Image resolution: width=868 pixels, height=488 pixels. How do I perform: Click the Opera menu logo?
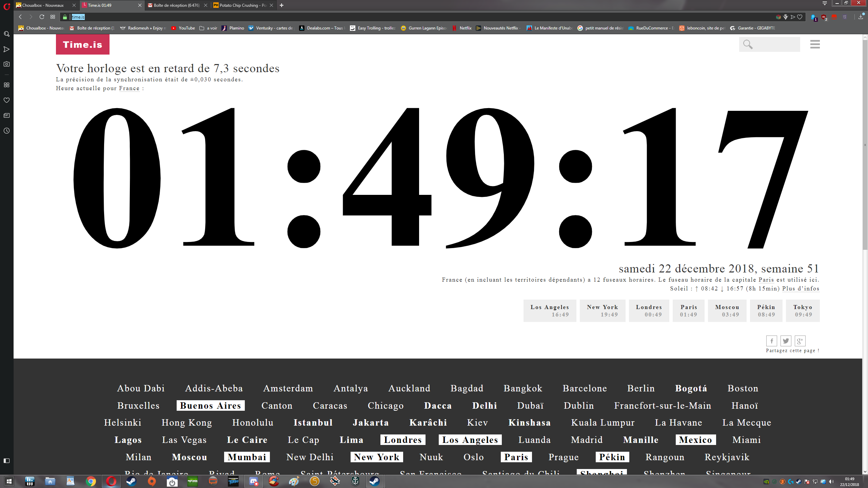point(6,6)
